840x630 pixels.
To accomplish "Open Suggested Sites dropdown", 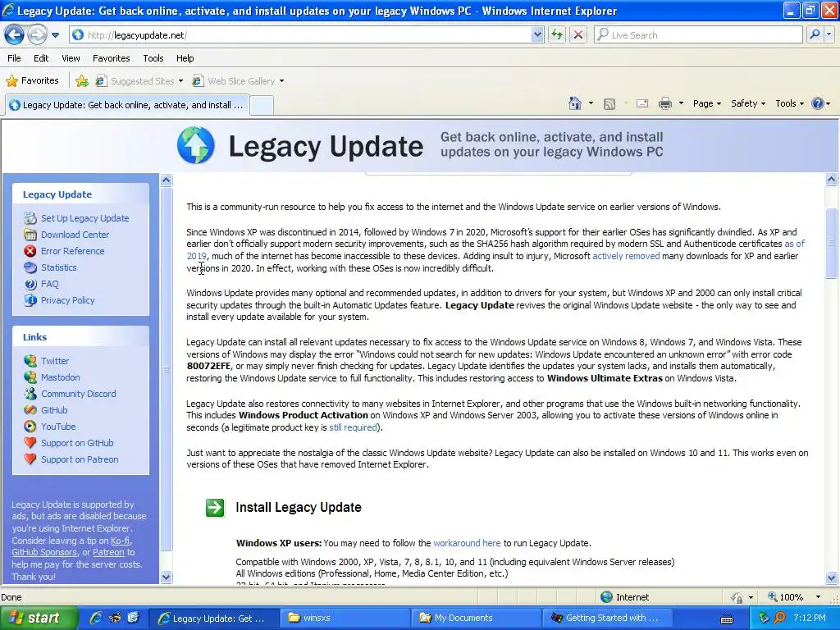I will [139, 81].
